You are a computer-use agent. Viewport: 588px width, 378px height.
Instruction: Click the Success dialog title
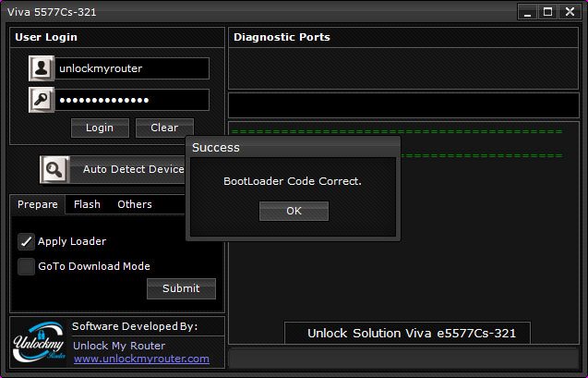coord(216,148)
